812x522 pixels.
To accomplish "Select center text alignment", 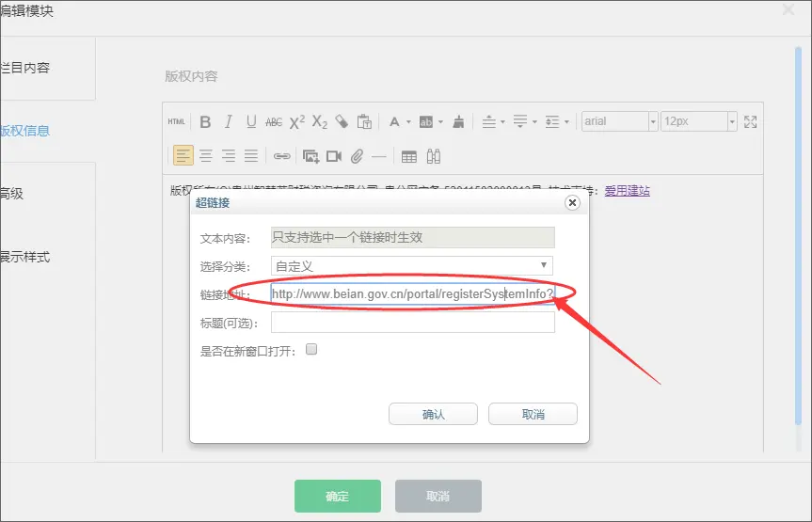I will coord(206,156).
